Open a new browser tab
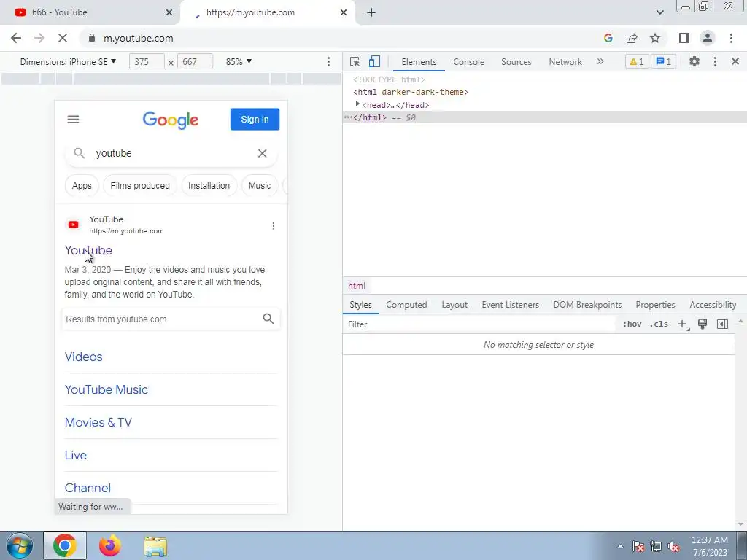747x560 pixels. point(371,12)
